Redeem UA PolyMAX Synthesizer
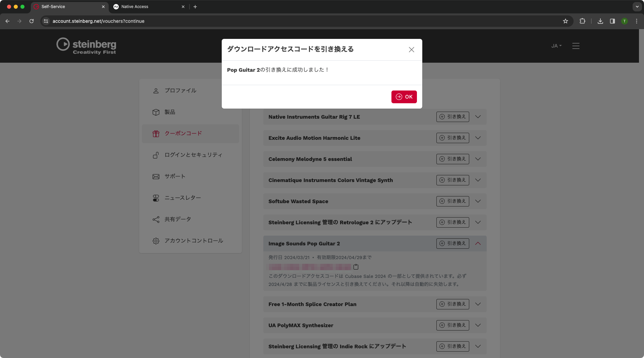 click(452, 325)
